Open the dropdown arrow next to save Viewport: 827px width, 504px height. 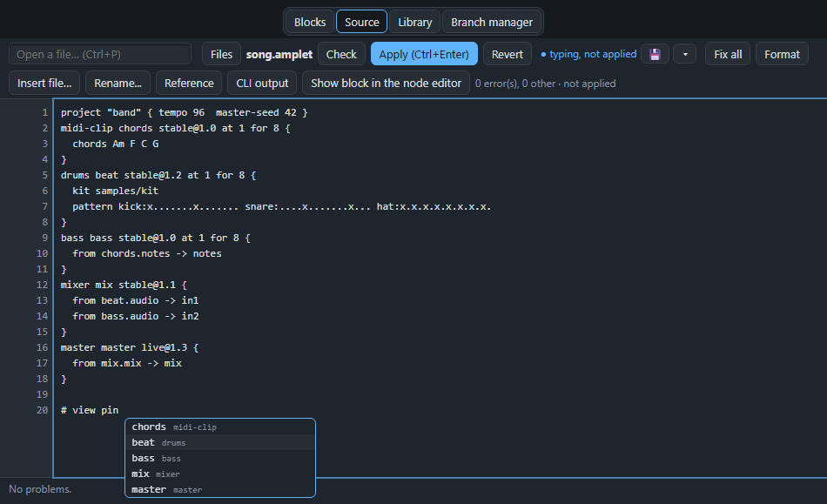[x=685, y=54]
